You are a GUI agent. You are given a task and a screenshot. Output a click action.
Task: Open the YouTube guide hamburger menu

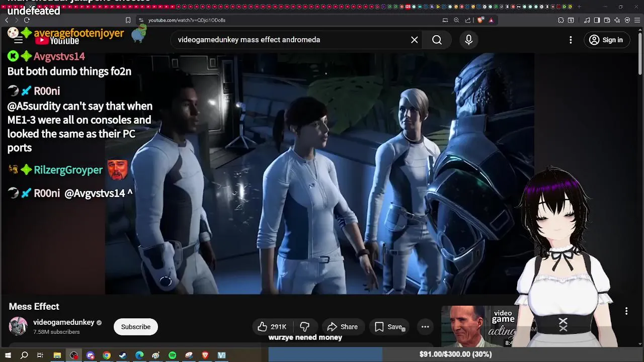18,40
